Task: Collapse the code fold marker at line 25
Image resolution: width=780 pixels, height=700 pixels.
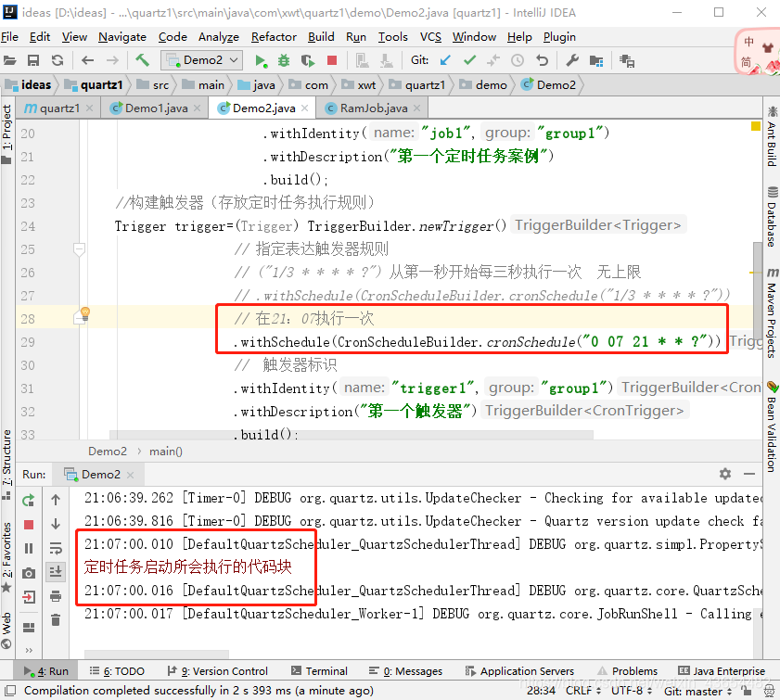Action: (x=79, y=249)
